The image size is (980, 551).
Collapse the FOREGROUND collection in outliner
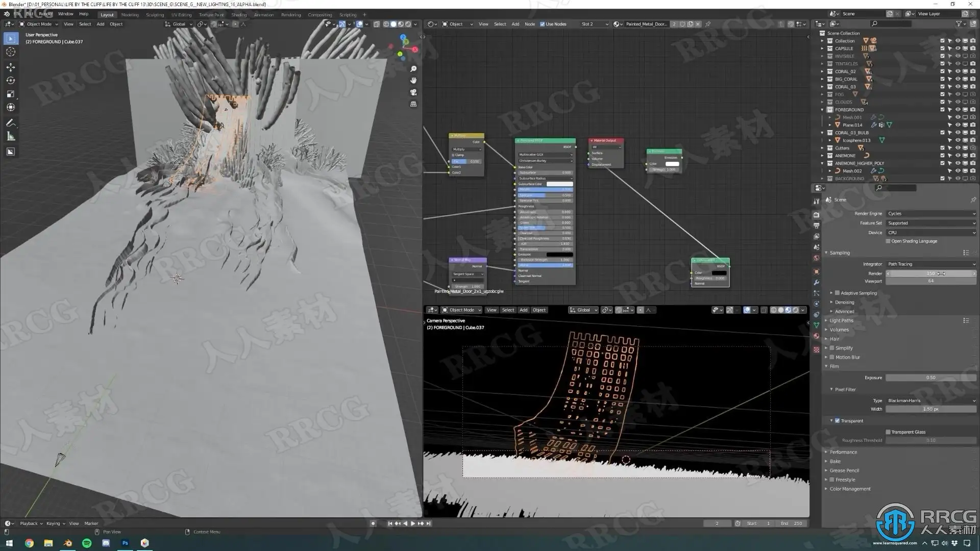(822, 110)
